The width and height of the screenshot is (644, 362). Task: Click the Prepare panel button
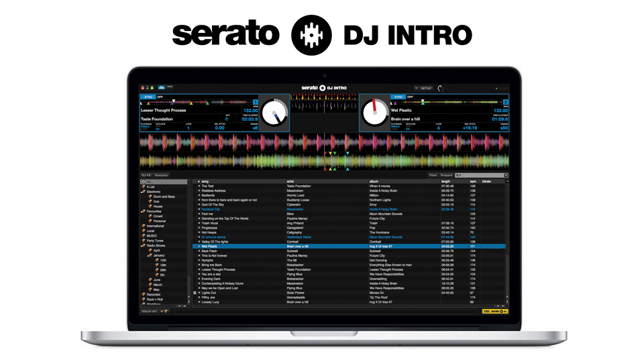(447, 175)
